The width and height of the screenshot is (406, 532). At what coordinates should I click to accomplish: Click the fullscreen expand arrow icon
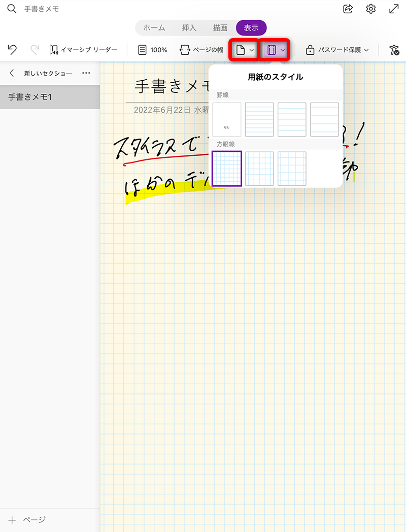click(394, 8)
